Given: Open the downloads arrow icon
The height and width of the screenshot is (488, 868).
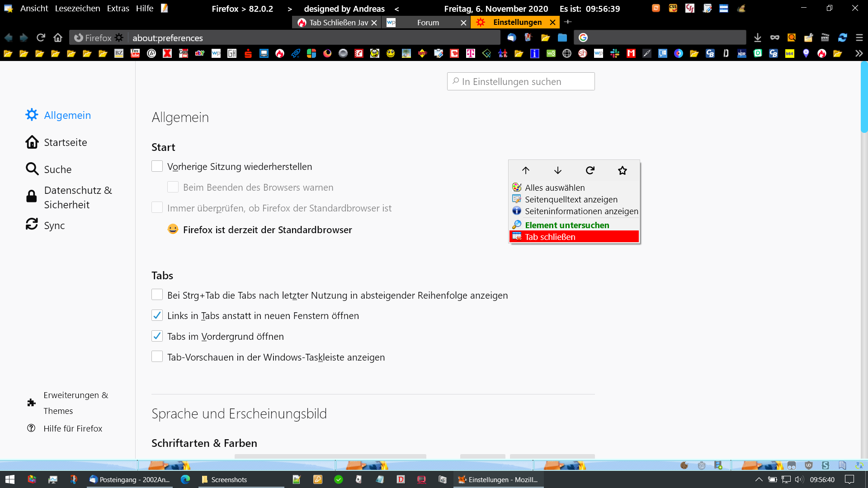Looking at the screenshot, I should [758, 38].
